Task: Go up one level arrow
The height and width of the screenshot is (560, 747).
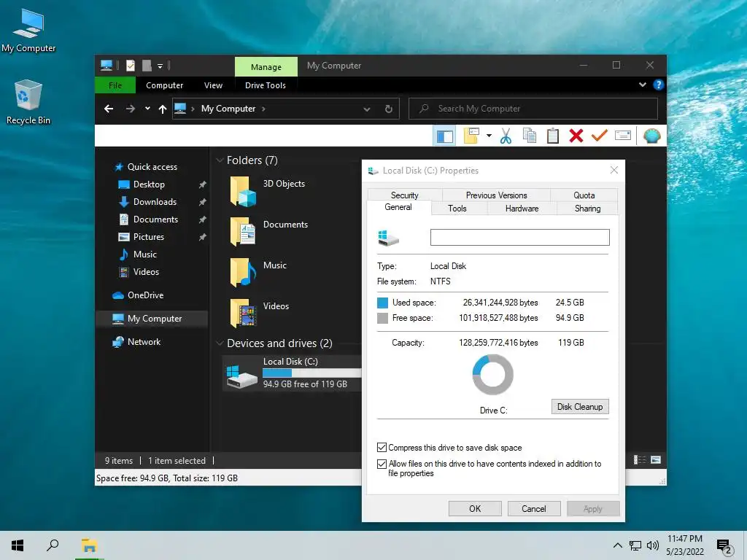Action: pos(163,109)
